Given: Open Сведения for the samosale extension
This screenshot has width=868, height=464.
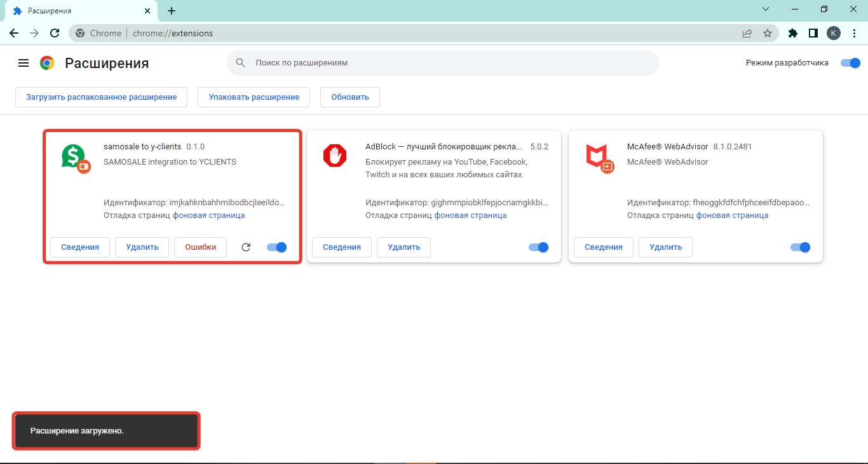Looking at the screenshot, I should 80,247.
